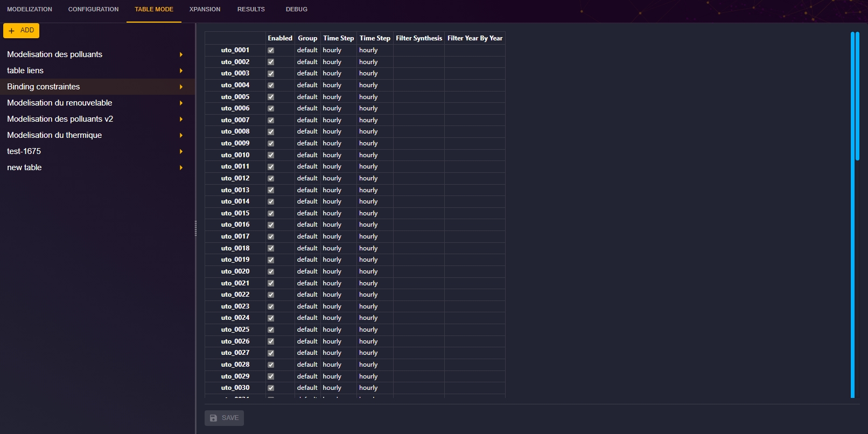
Task: Click Group cell 'default' for uto_0026
Action: tap(307, 341)
